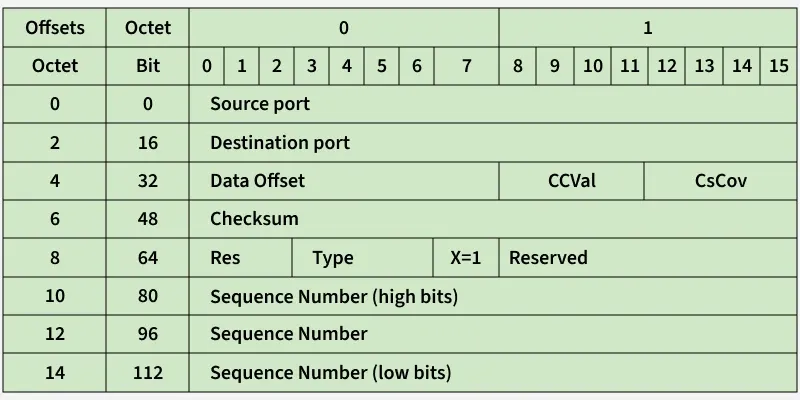Select bit column 15 header
This screenshot has height=400, width=800.
pos(779,66)
